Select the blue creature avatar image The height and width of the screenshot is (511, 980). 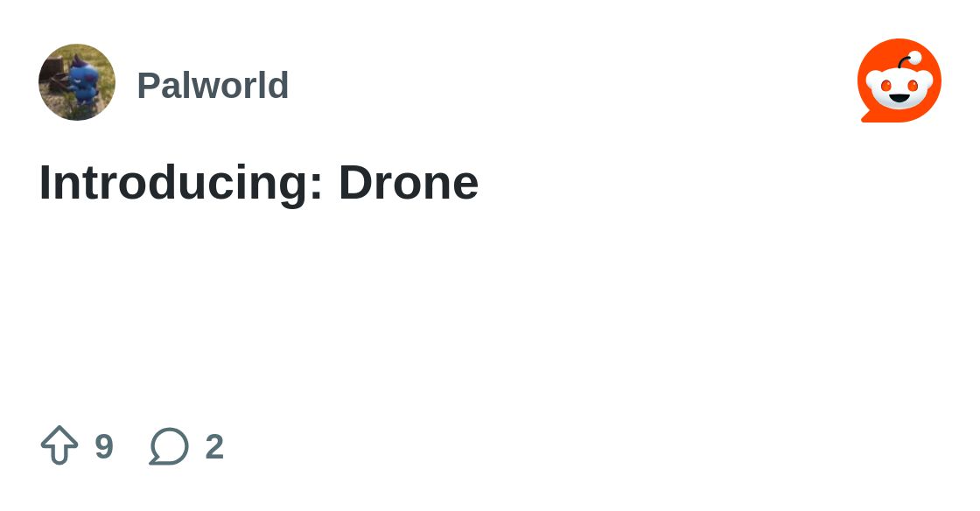click(77, 82)
